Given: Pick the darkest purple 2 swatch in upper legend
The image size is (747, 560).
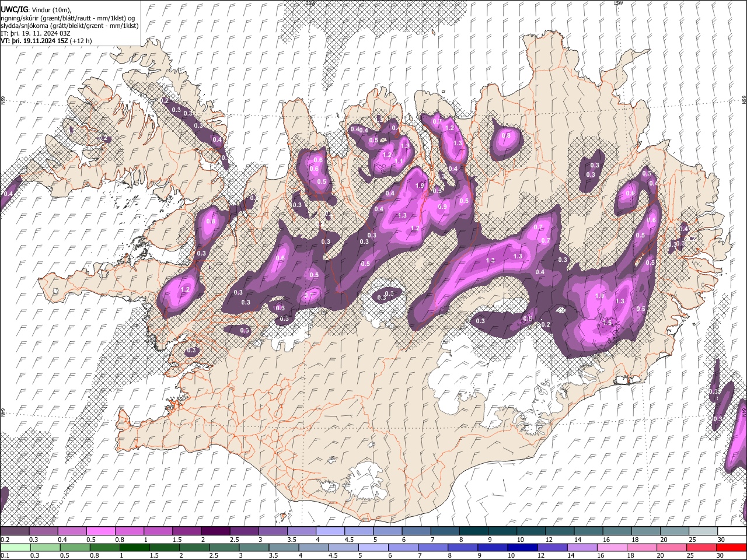Looking at the screenshot, I should pos(215,531).
